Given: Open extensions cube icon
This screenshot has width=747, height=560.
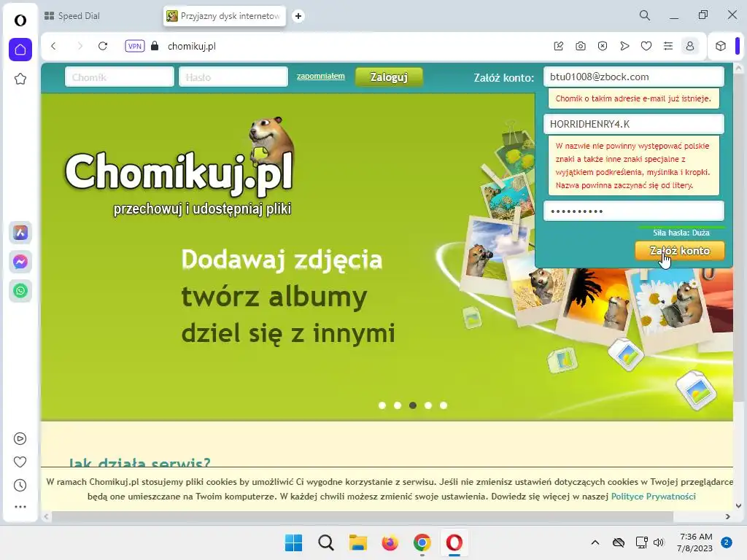Looking at the screenshot, I should (x=721, y=46).
